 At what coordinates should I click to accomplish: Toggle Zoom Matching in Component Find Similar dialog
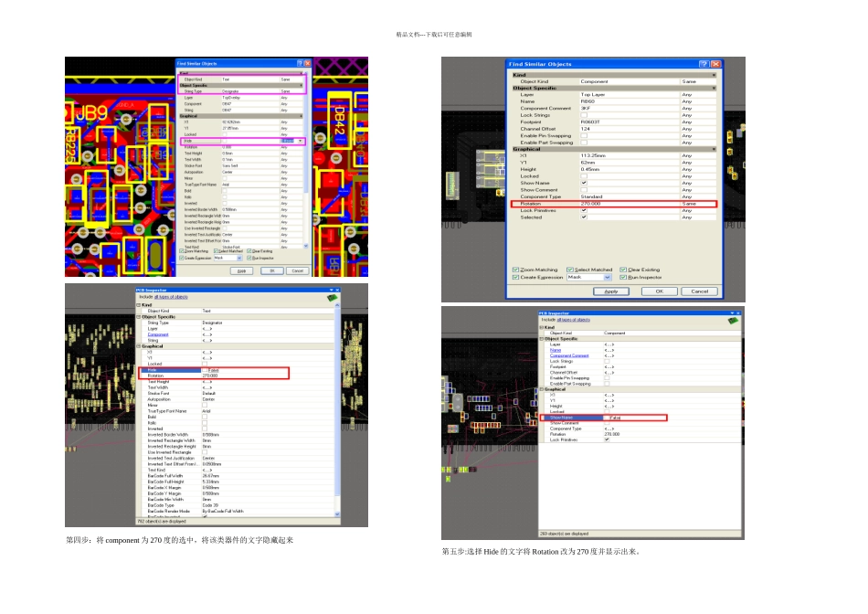click(x=515, y=270)
